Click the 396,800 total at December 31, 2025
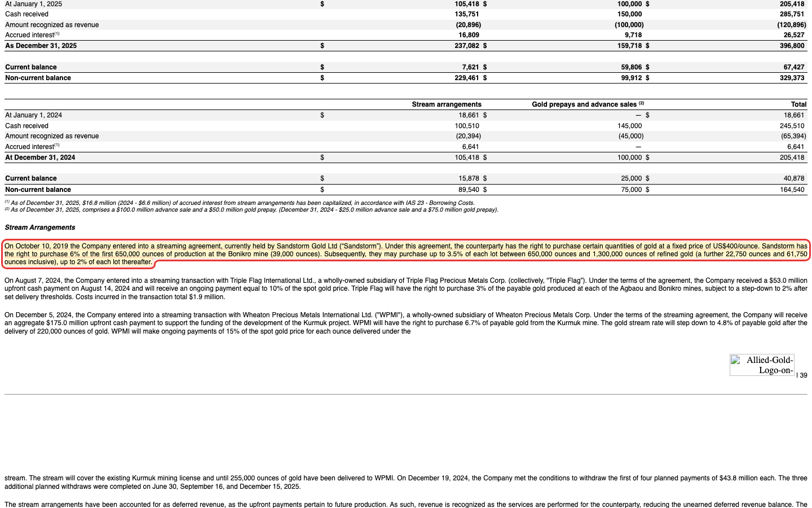 pyautogui.click(x=792, y=46)
